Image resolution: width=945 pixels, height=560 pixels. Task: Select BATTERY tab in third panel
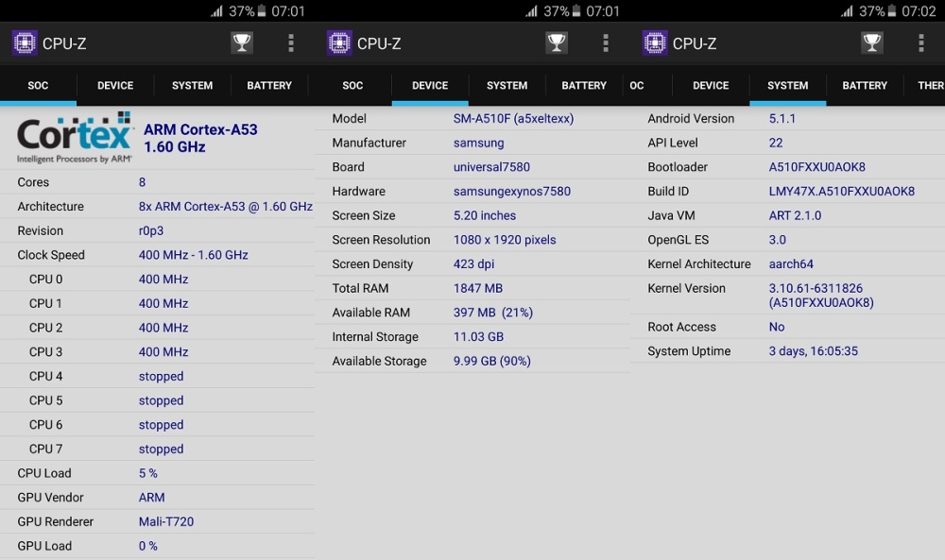click(865, 86)
